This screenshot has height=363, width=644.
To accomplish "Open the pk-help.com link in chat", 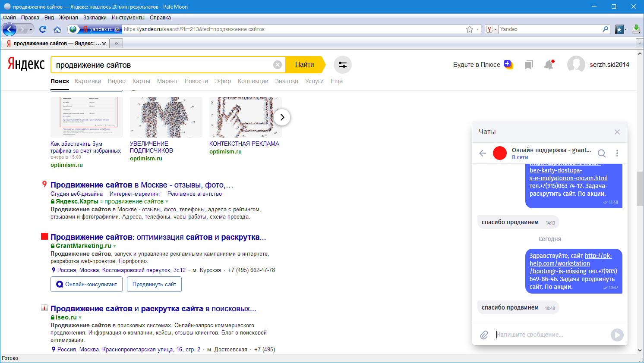I will point(571,263).
